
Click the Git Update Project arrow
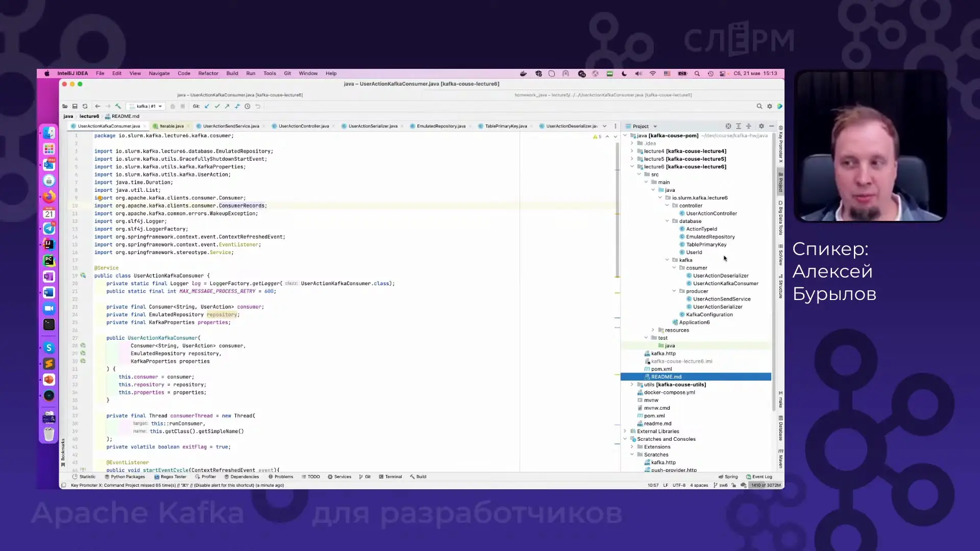click(207, 106)
